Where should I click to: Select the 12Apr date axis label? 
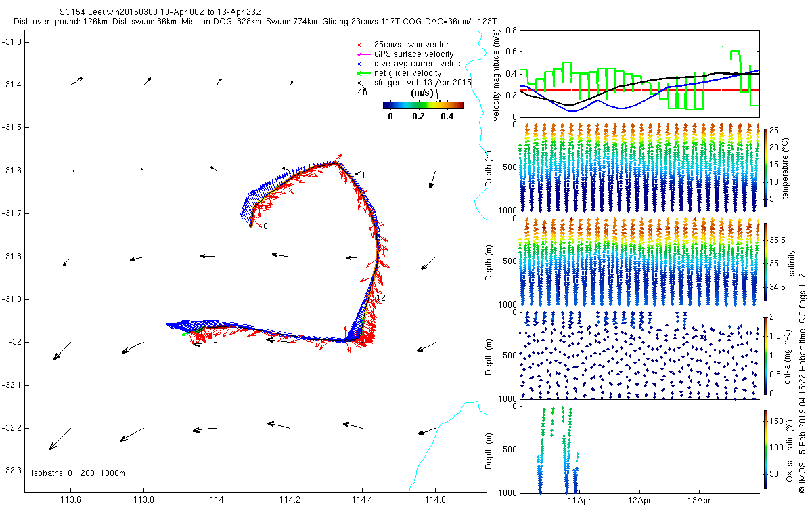pyautogui.click(x=639, y=501)
